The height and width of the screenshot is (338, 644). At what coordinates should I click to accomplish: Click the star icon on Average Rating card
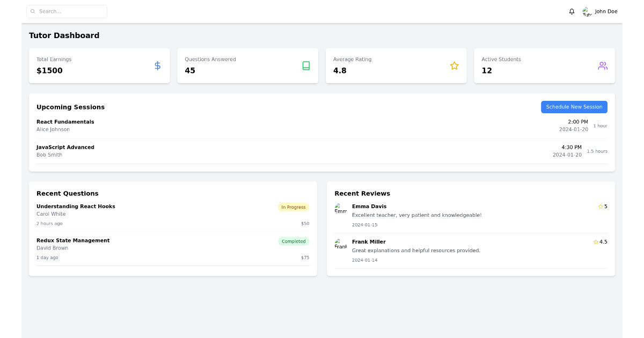(455, 65)
